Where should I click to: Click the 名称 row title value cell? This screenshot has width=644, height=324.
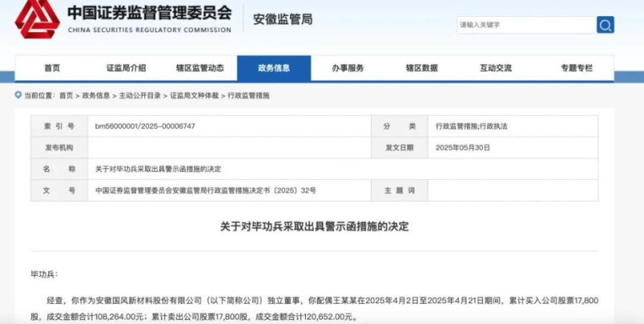coord(343,169)
